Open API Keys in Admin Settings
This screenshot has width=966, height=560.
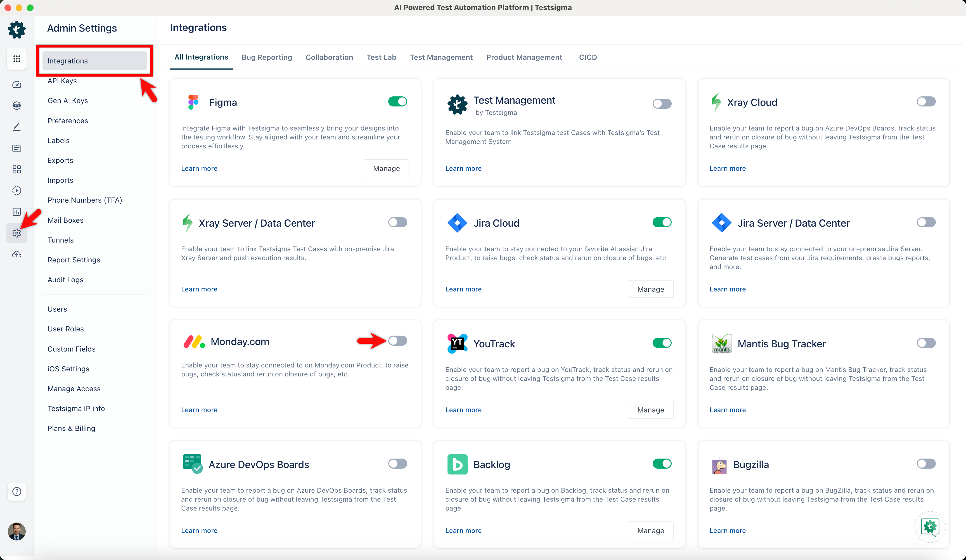62,81
